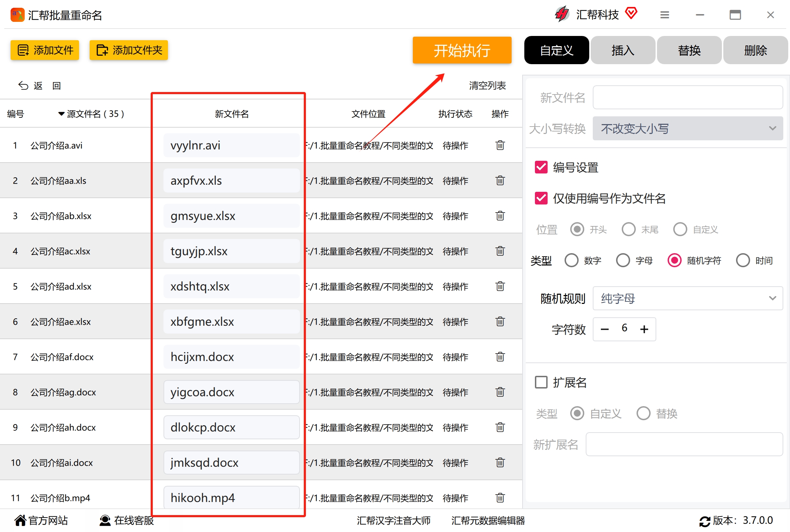This screenshot has height=532, width=790.
Task: Click the 返回 back arrow icon
Action: point(23,86)
